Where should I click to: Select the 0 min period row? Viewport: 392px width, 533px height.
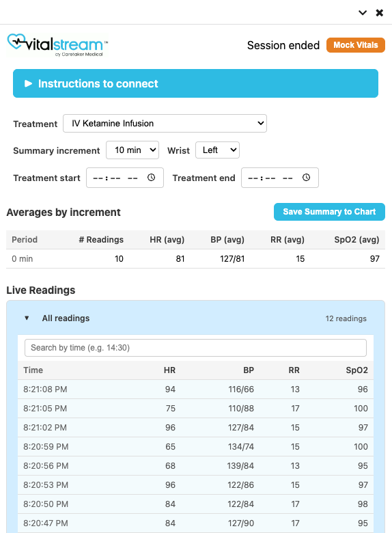tap(195, 259)
